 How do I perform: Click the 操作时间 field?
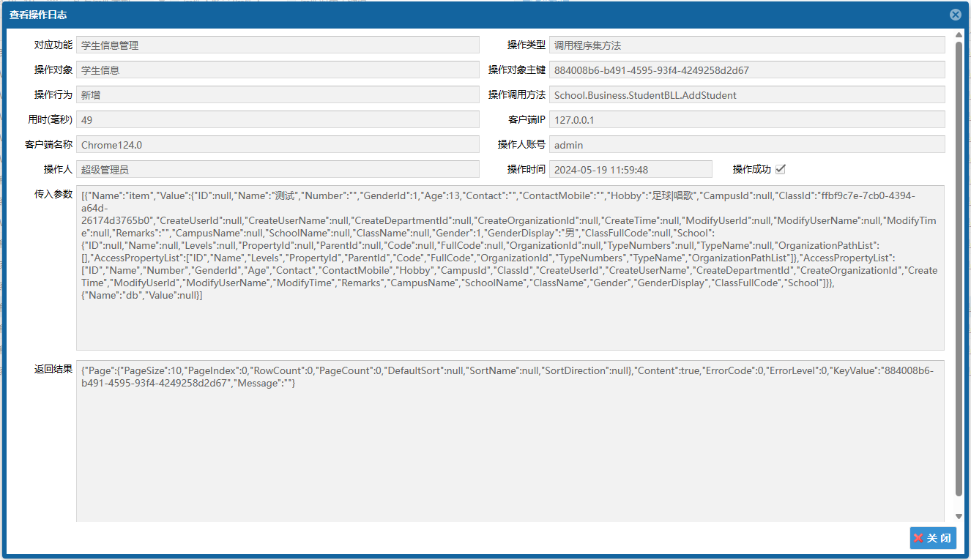630,169
